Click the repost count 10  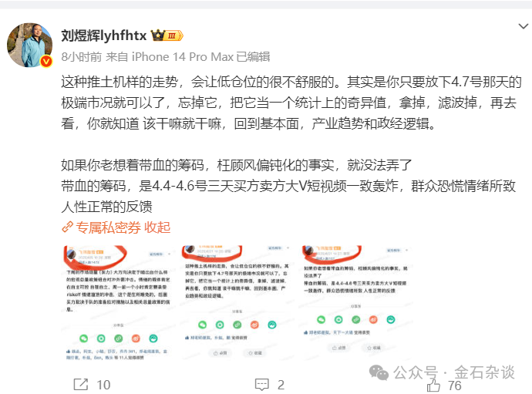coord(103,385)
